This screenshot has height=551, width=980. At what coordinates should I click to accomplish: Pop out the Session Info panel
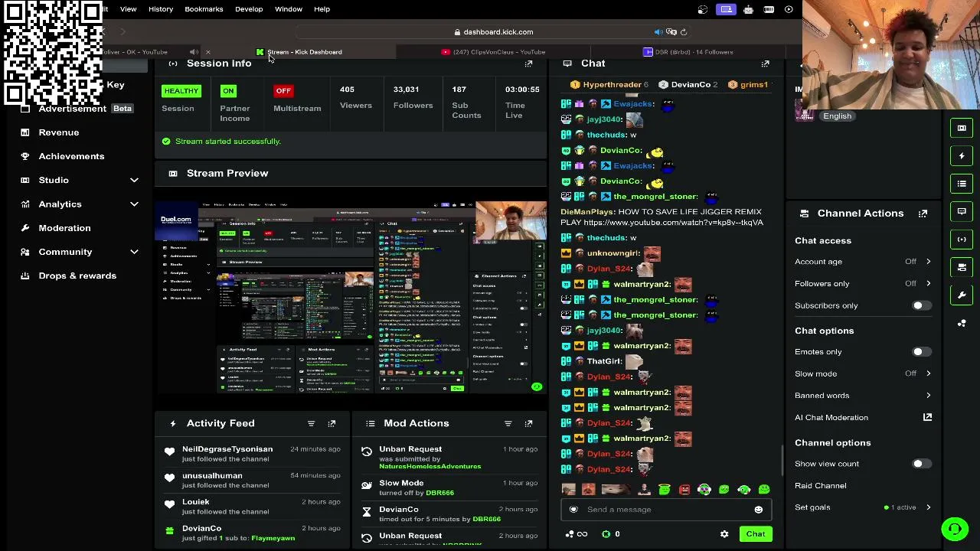[x=528, y=64]
